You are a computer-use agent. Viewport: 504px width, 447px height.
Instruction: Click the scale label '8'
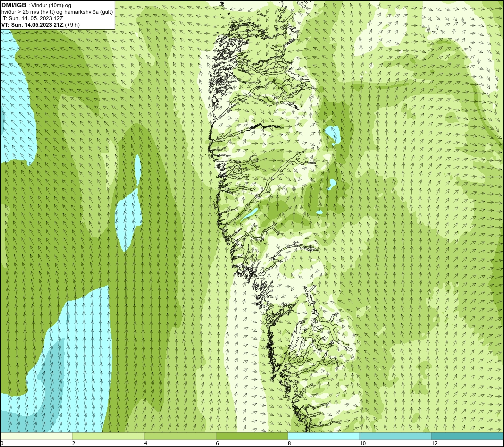click(290, 444)
